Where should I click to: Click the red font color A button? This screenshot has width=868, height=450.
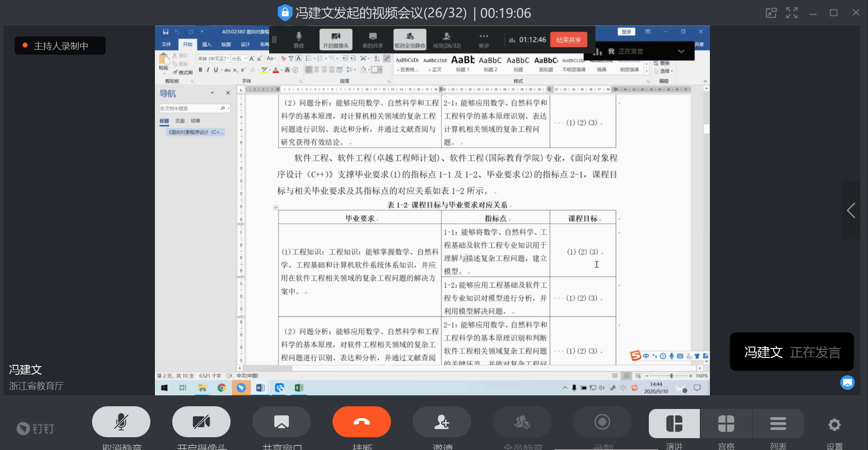click(x=276, y=70)
